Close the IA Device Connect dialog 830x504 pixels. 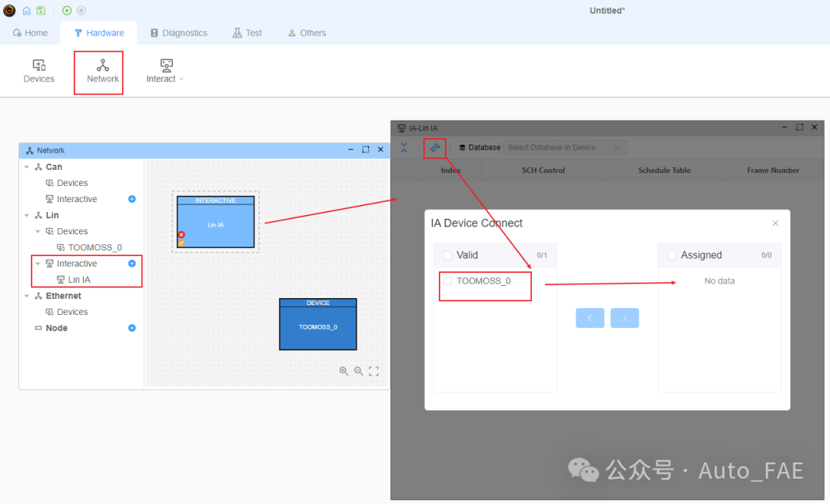pyautogui.click(x=775, y=224)
